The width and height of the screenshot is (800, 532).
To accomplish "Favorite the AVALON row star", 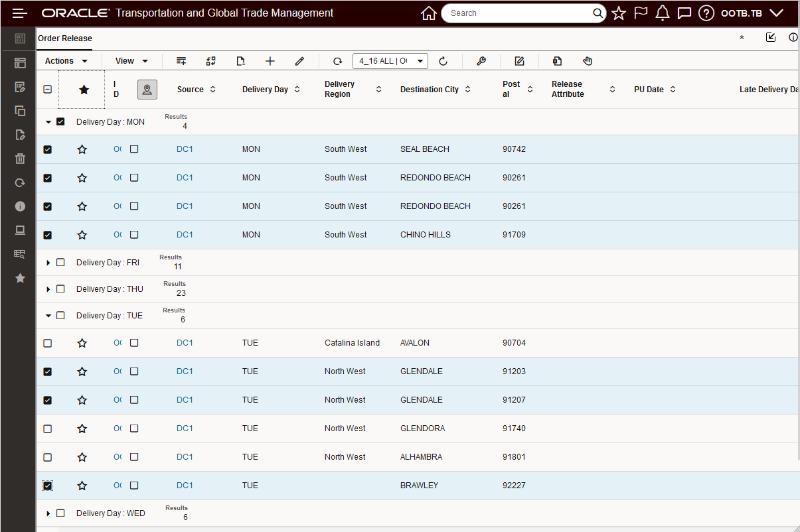I will click(x=82, y=344).
